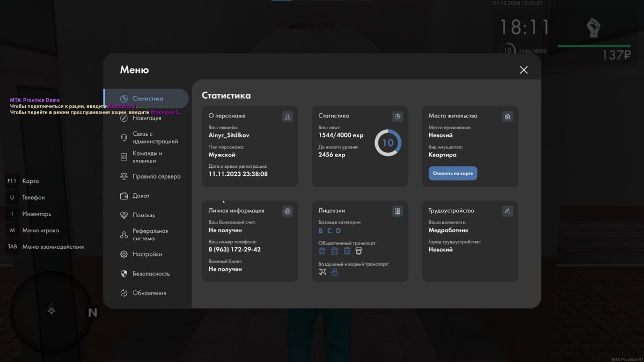Click license category C
Image resolution: width=644 pixels, height=362 pixels.
coord(330,231)
